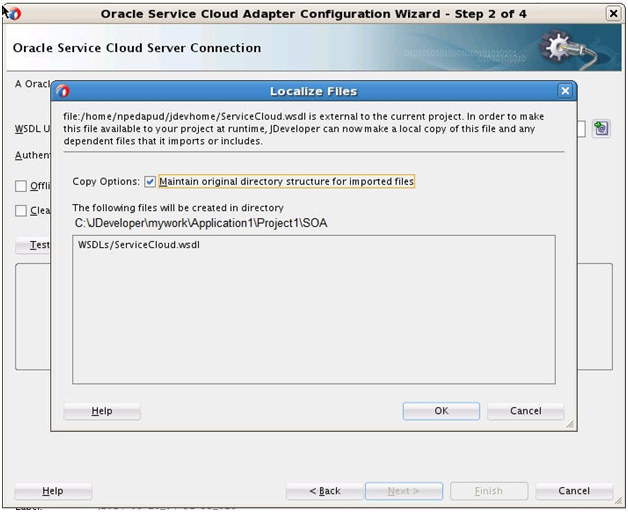The width and height of the screenshot is (628, 512).
Task: Cancel the Localize Files dialog
Action: click(525, 411)
